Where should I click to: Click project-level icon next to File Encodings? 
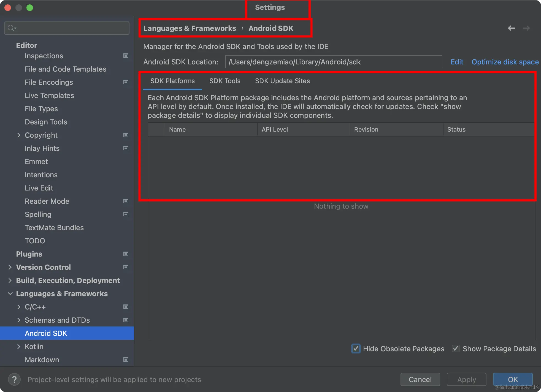(x=126, y=82)
